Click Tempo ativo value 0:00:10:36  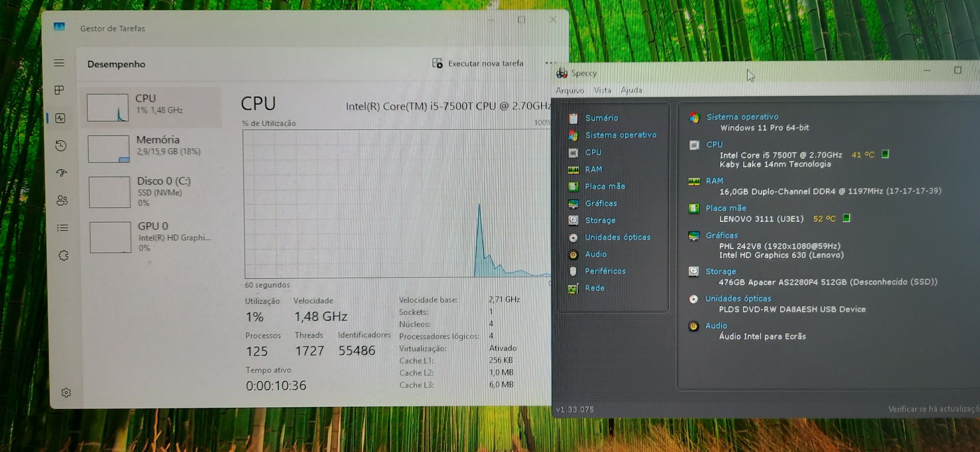pyautogui.click(x=276, y=386)
